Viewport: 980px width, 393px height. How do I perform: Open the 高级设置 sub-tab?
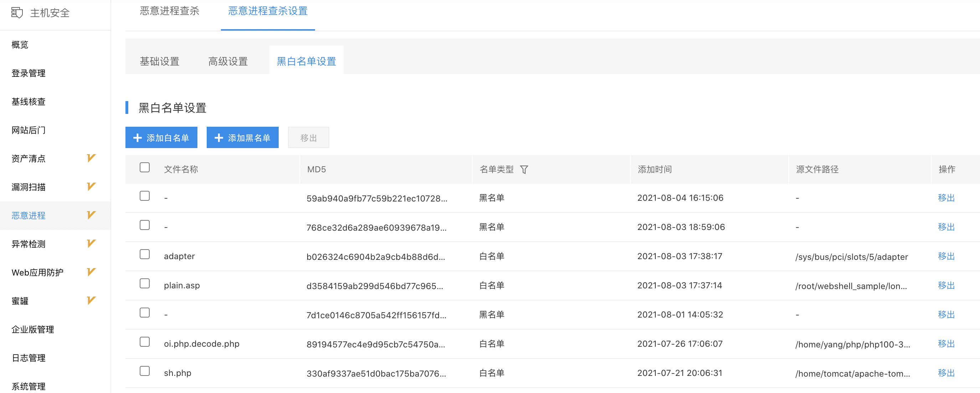point(228,61)
